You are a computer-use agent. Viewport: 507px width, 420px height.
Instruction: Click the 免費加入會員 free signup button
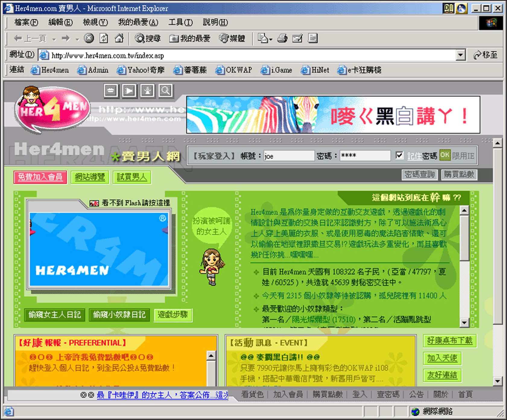coord(40,177)
